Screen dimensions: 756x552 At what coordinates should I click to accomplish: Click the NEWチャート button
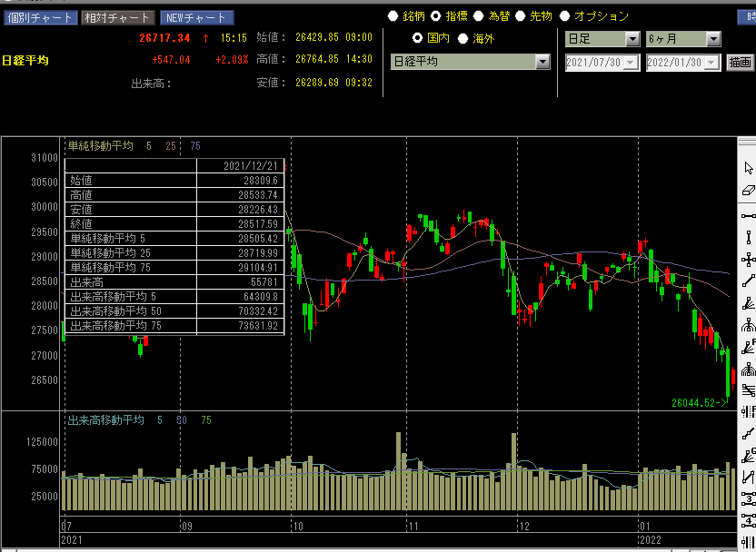pyautogui.click(x=196, y=17)
